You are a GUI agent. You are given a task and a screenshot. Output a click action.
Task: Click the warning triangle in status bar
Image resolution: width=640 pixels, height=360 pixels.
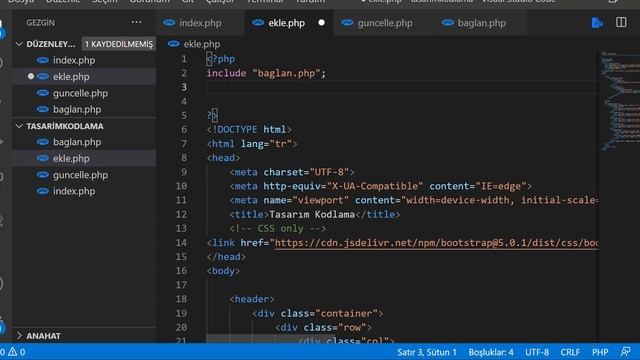[13, 351]
